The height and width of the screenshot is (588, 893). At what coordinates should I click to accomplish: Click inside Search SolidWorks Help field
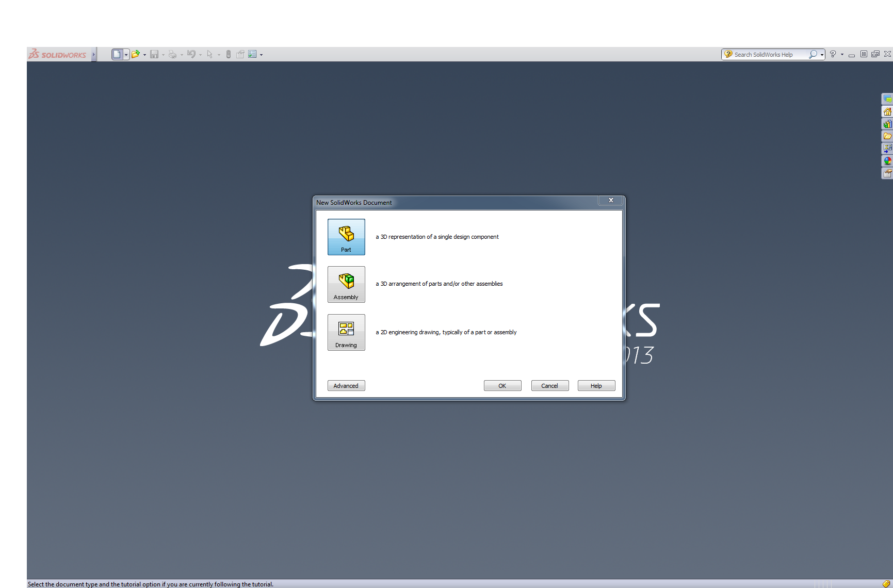(x=770, y=55)
